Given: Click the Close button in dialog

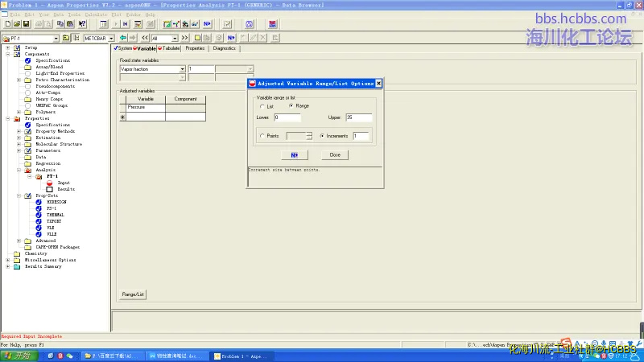Looking at the screenshot, I should [335, 155].
